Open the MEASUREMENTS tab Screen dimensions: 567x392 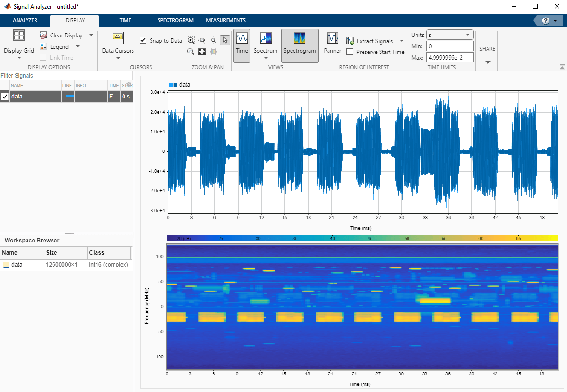coord(226,20)
